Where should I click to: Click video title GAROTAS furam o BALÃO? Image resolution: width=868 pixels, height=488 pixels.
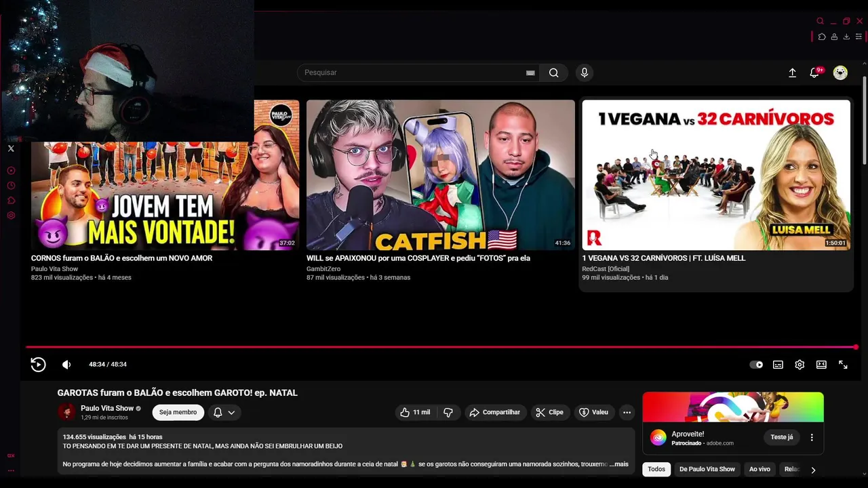pos(178,393)
